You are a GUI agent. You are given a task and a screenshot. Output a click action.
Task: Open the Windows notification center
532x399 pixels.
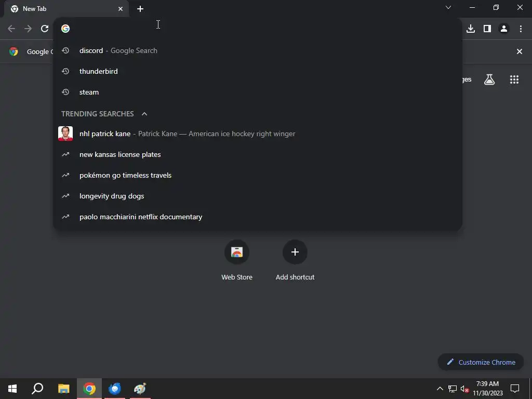[515, 389]
